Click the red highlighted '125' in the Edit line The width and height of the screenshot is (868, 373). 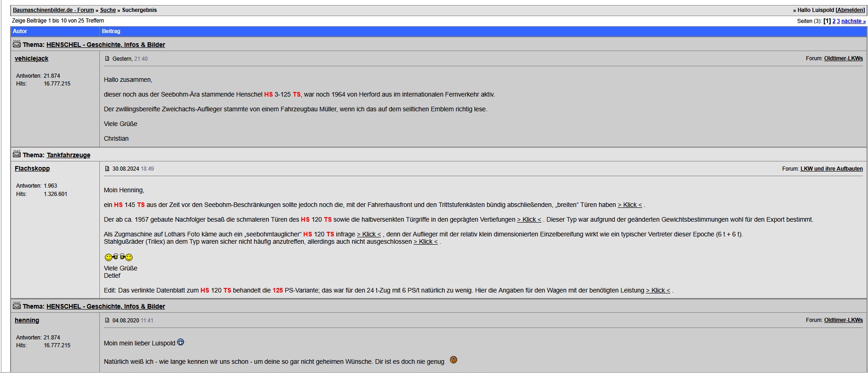pos(278,290)
